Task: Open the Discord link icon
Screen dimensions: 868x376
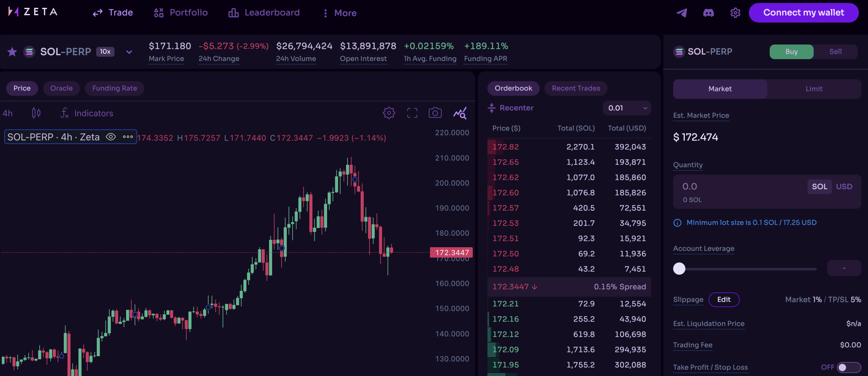Action: pos(708,13)
